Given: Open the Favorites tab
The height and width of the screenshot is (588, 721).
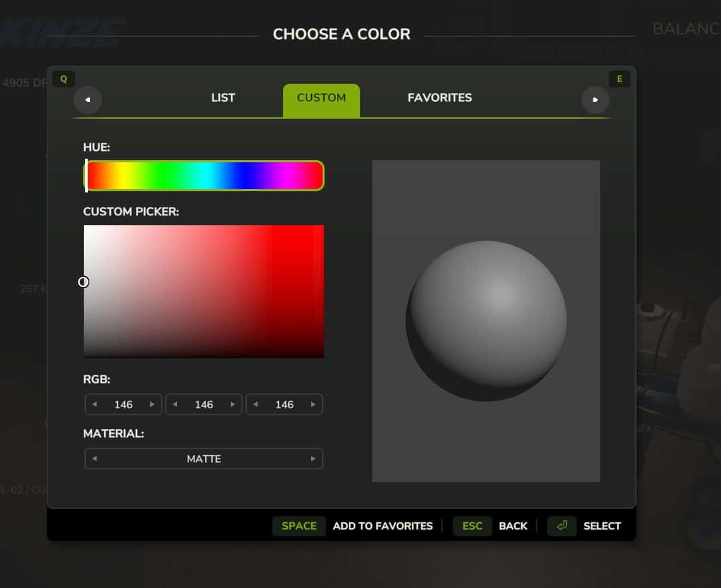Looking at the screenshot, I should tap(439, 98).
